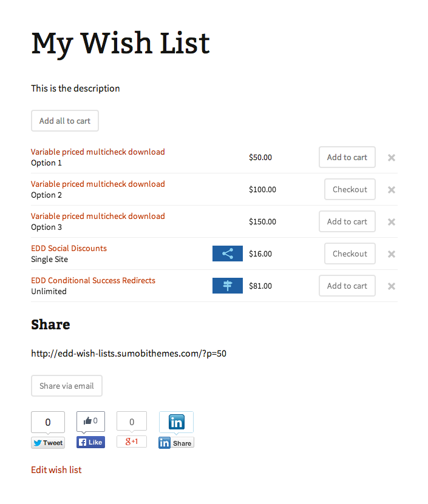Delete Option 3 item using X icon

pyautogui.click(x=392, y=222)
